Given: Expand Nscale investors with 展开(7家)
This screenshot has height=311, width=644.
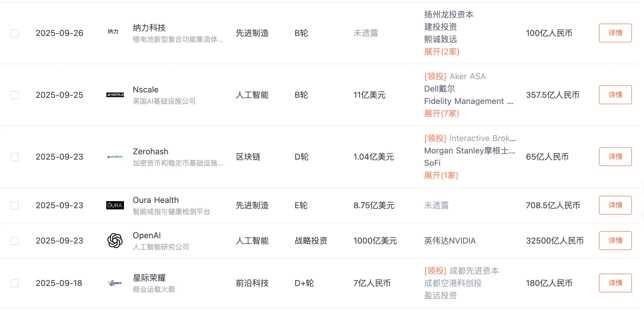Looking at the screenshot, I should point(441,114).
